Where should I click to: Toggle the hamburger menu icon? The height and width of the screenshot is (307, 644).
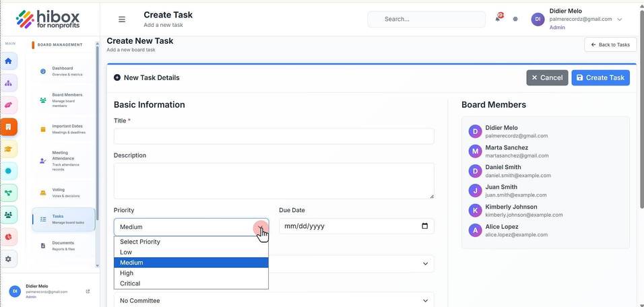[x=121, y=20]
